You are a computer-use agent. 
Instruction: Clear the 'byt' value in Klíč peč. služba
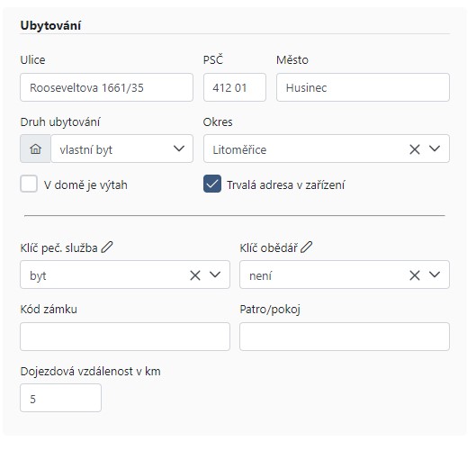pyautogui.click(x=195, y=275)
